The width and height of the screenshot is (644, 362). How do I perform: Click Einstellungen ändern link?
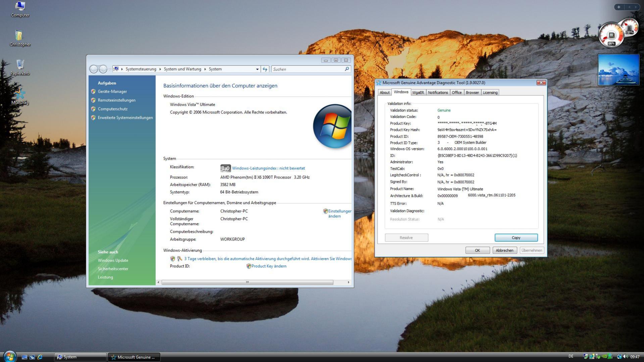(340, 213)
